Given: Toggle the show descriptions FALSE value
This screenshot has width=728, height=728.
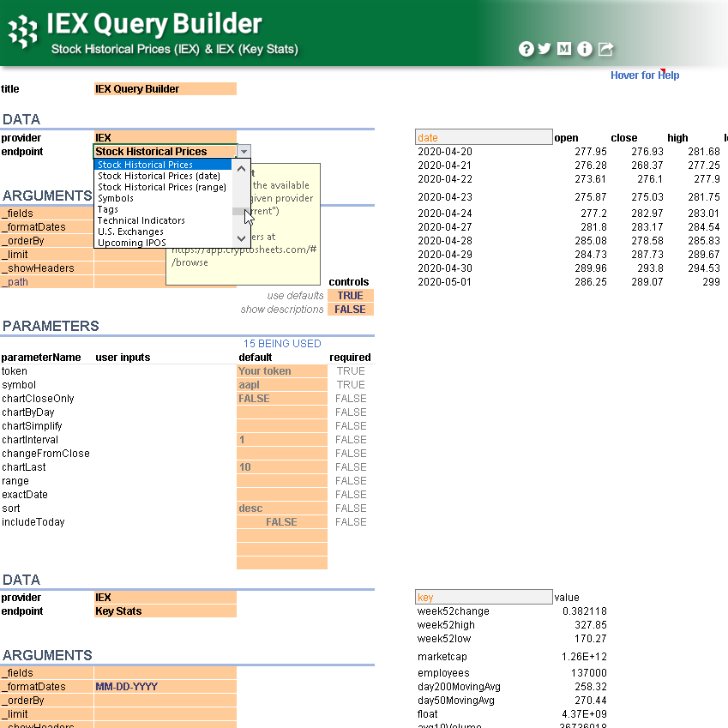Looking at the screenshot, I should pyautogui.click(x=350, y=309).
